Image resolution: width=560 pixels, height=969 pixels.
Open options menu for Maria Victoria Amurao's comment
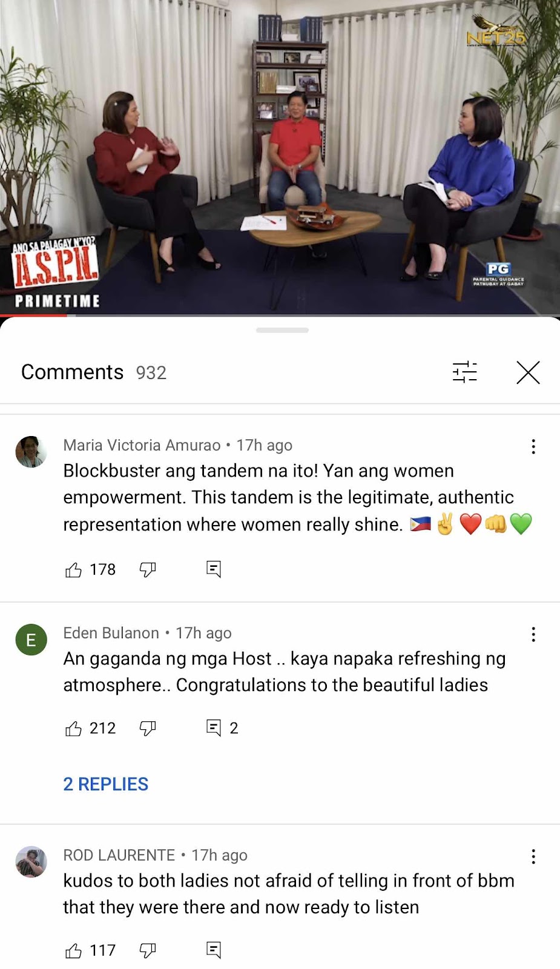point(533,446)
